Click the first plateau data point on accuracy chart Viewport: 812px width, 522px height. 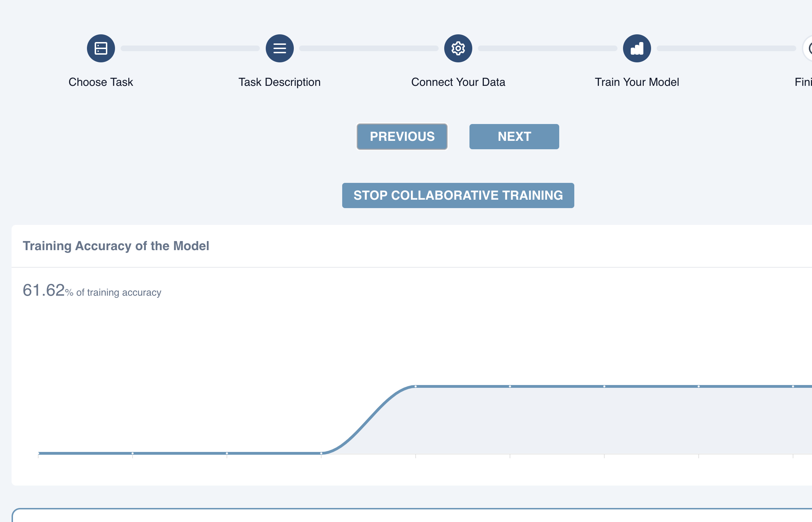[x=415, y=386]
